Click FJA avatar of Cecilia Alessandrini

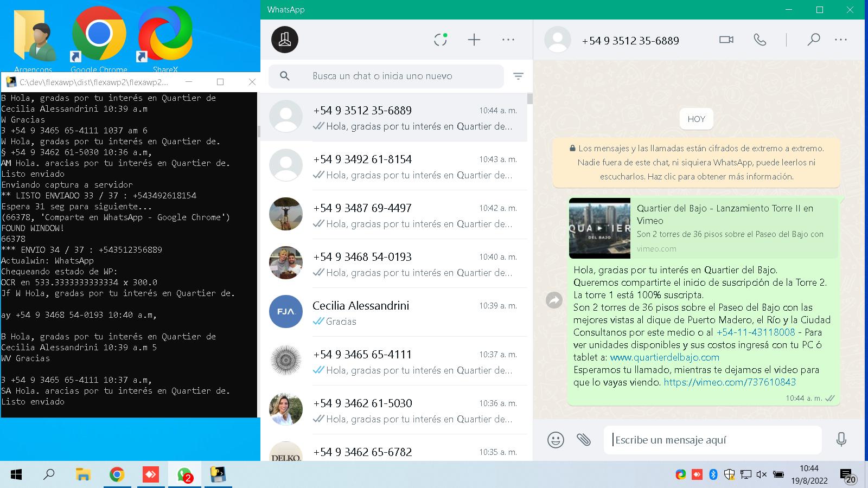pyautogui.click(x=286, y=312)
